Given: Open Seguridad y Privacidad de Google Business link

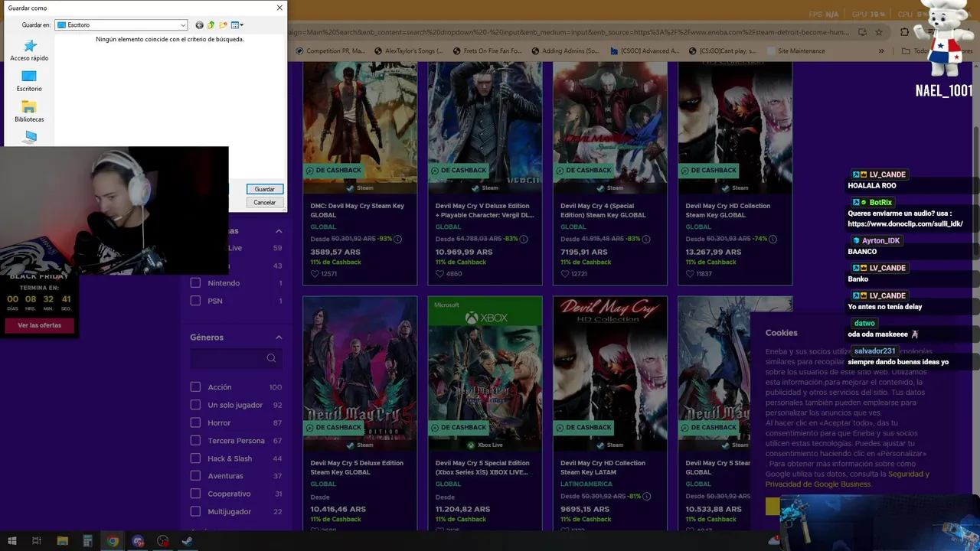Looking at the screenshot, I should [x=847, y=479].
